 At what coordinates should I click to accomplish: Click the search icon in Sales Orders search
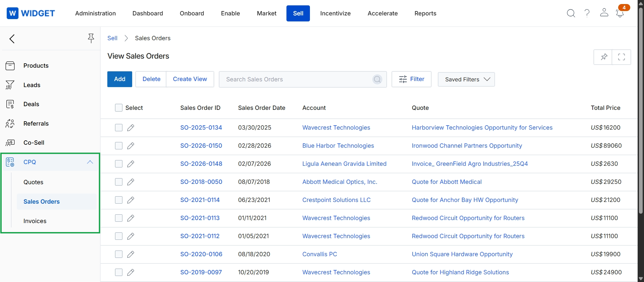coord(377,79)
